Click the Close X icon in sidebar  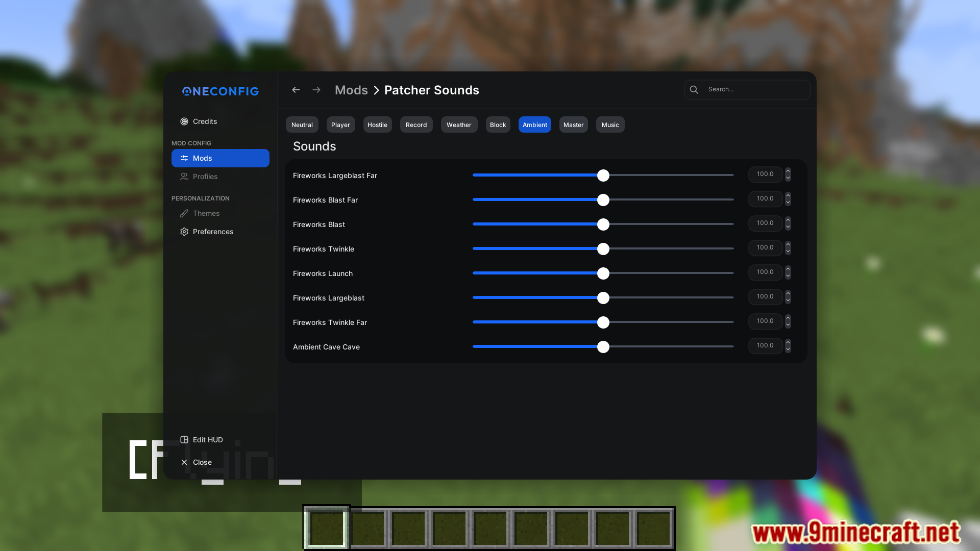[184, 462]
